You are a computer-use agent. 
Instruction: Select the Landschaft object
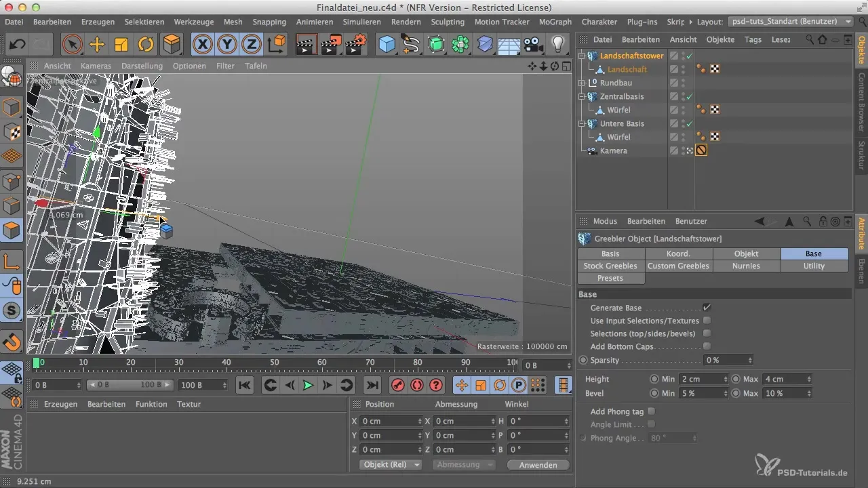[627, 69]
